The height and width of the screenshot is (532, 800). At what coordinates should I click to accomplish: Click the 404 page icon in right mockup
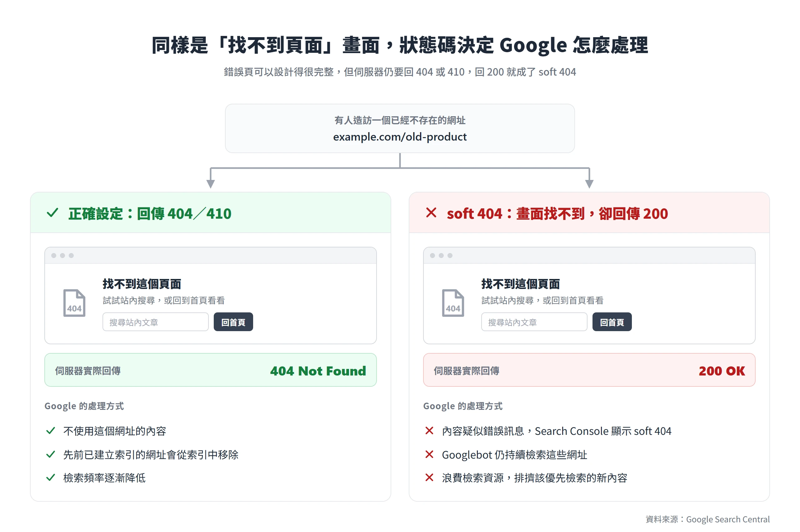(453, 303)
